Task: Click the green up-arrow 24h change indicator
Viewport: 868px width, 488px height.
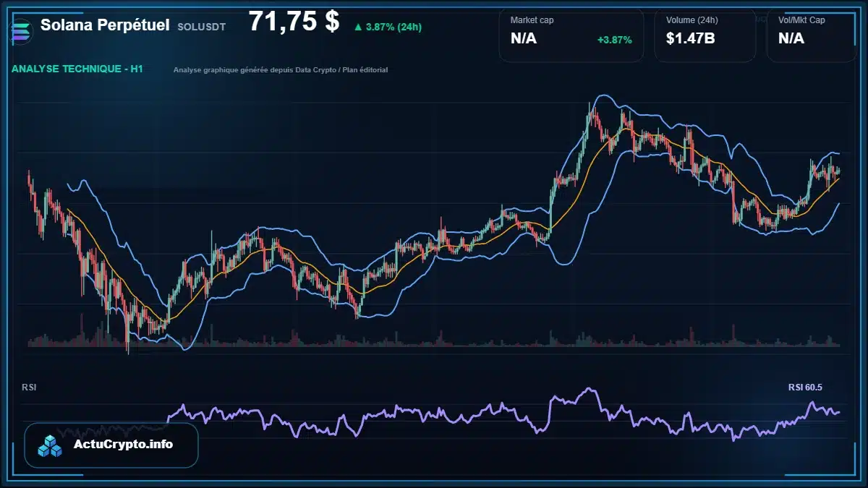Action: click(358, 27)
